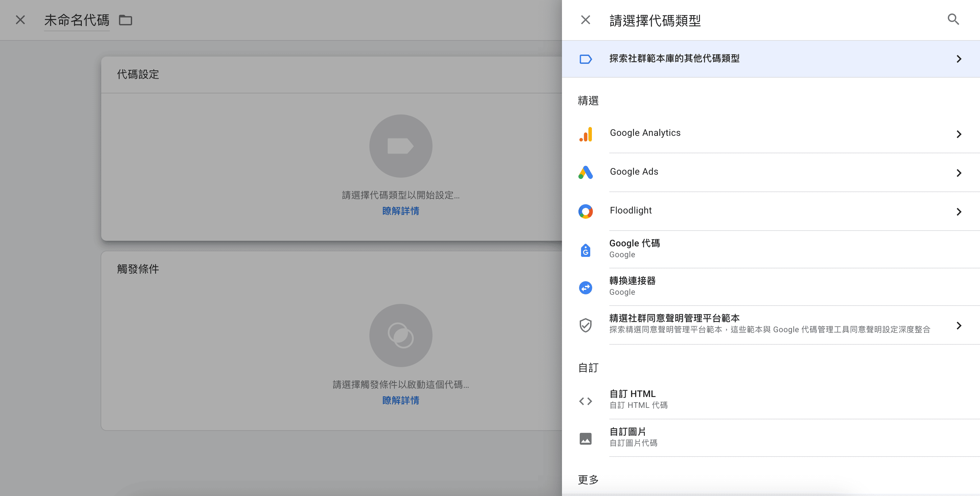Edit the 未命名代碼 title field
The image size is (980, 496).
point(77,20)
